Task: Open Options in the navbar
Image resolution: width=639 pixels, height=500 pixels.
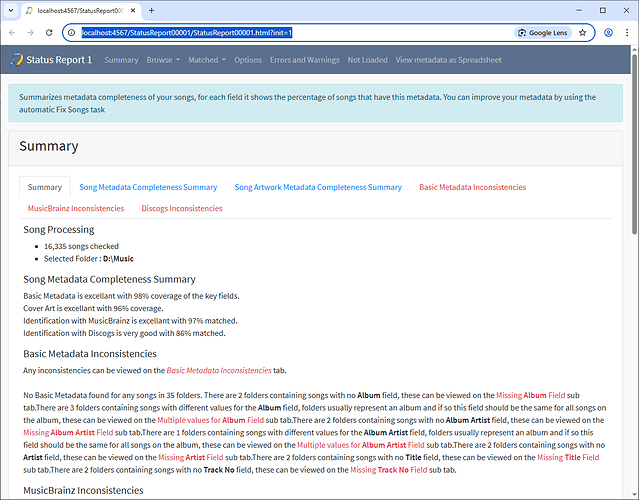Action: 248,60
